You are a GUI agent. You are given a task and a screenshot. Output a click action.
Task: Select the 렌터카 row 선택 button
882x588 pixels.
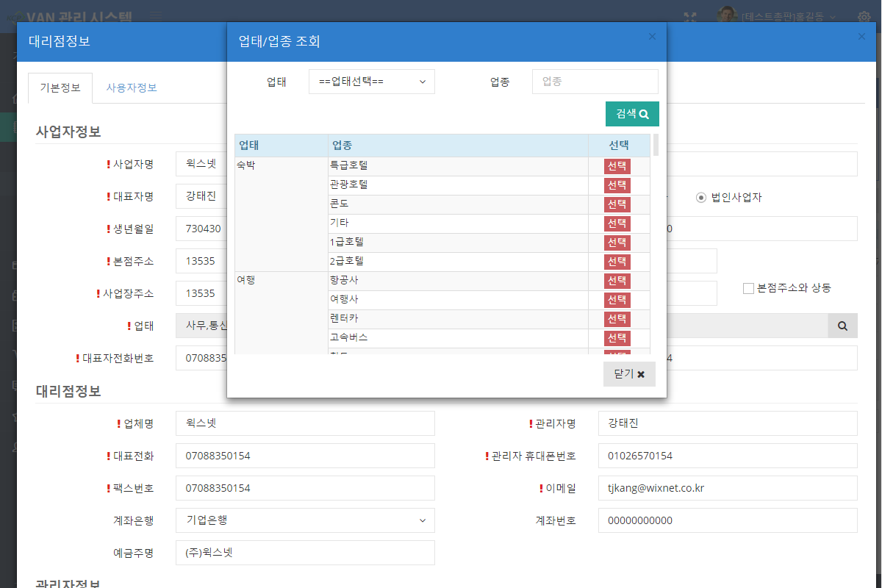tap(617, 319)
